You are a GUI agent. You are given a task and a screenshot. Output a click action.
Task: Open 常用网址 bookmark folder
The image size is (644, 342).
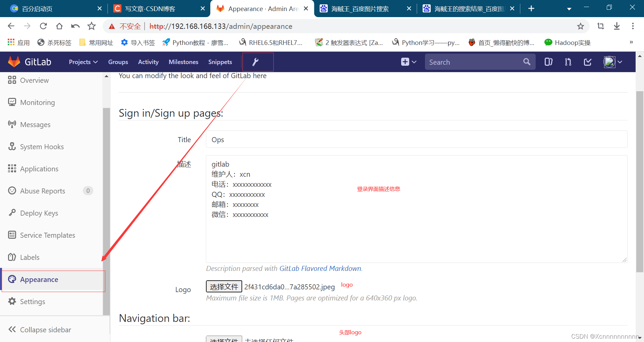click(x=96, y=43)
